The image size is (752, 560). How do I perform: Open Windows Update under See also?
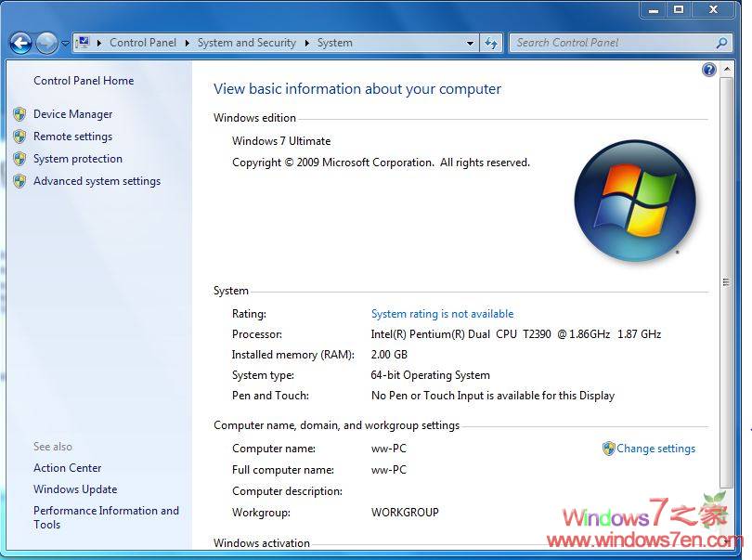pyautogui.click(x=75, y=488)
